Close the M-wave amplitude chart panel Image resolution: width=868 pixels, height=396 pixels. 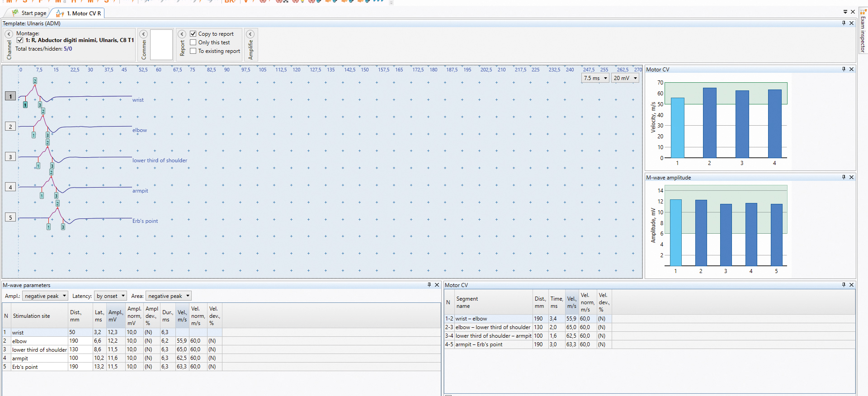tap(852, 177)
